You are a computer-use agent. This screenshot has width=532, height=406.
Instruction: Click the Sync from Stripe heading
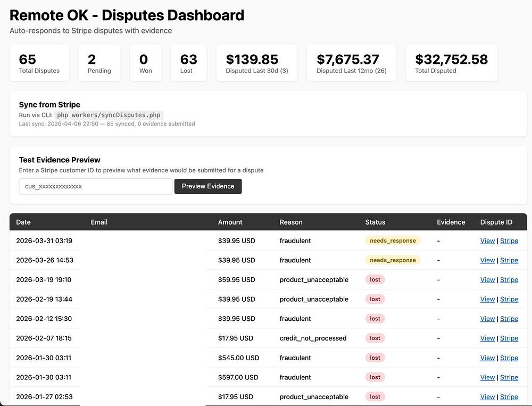pyautogui.click(x=49, y=104)
